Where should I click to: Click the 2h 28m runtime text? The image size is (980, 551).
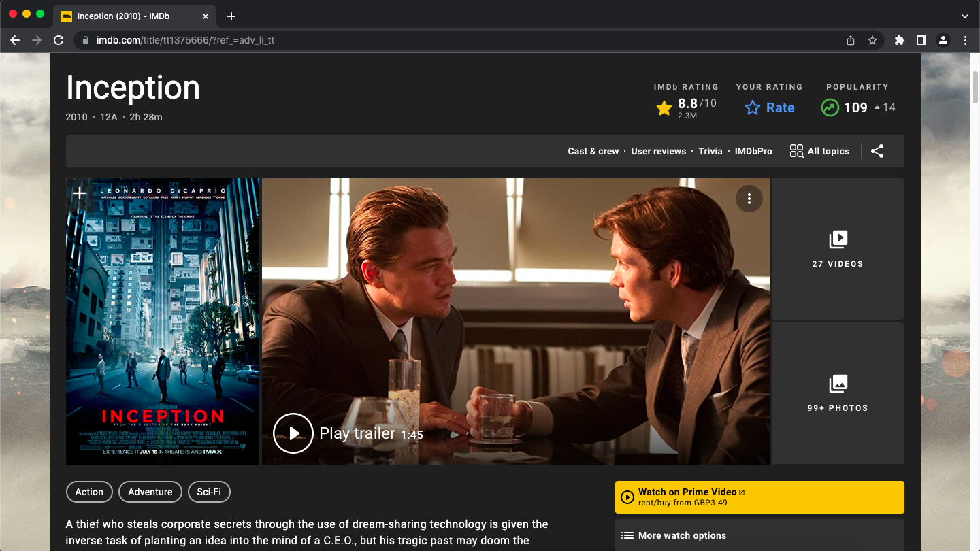click(146, 117)
